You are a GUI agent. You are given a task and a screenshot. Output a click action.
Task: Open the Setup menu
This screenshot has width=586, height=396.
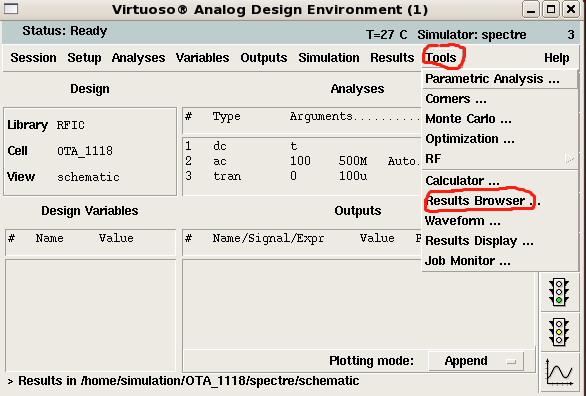pos(84,58)
